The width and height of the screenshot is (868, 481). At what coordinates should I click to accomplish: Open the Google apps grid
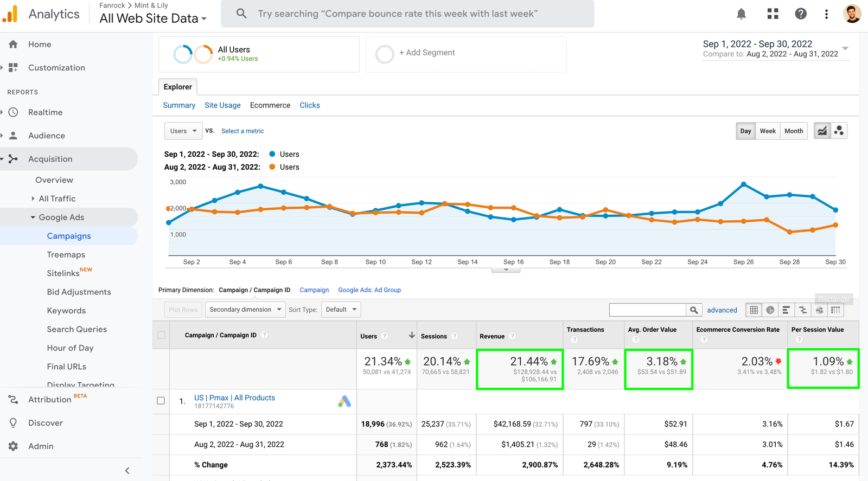click(x=773, y=14)
